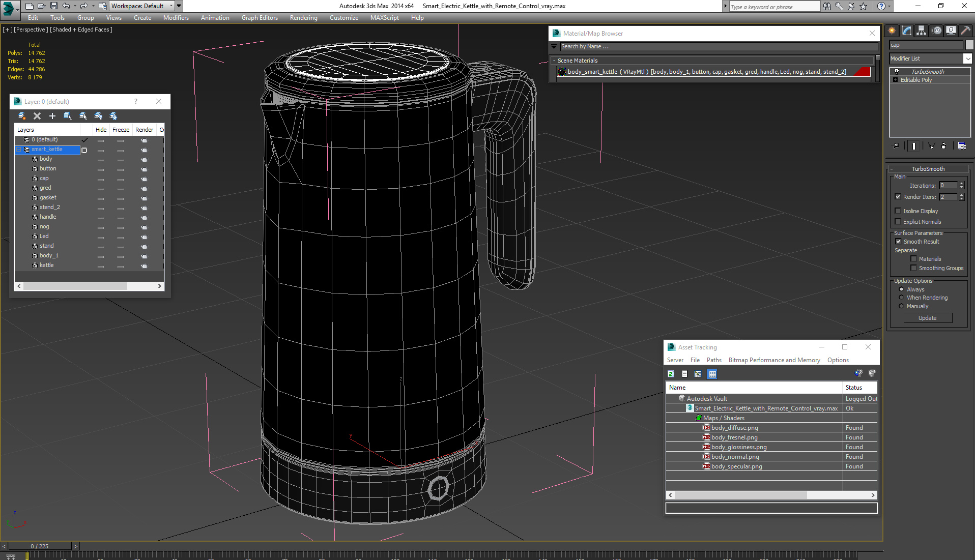The width and height of the screenshot is (975, 560).
Task: Open the Hierarchy command panel tab
Action: [x=922, y=31]
